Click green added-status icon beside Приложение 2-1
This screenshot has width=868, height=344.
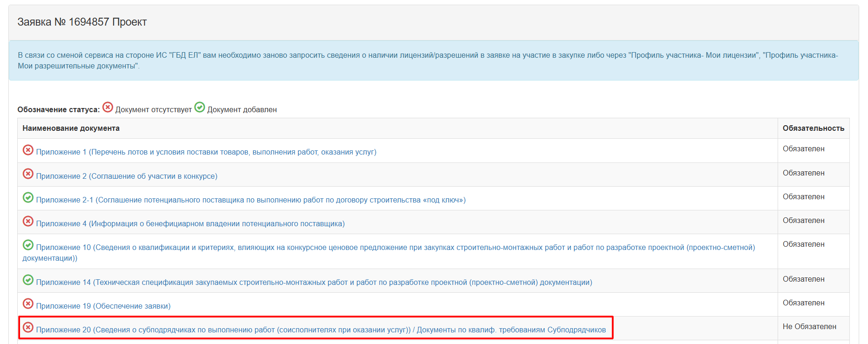(28, 197)
